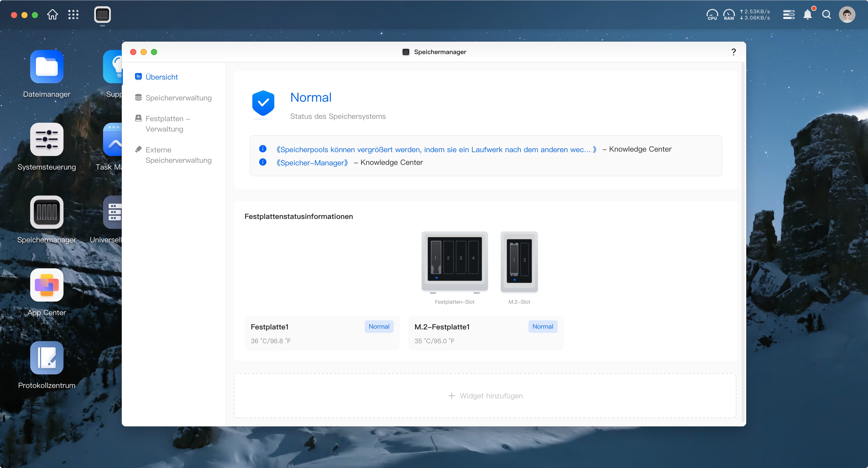Viewport: 868px width, 468px height.
Task: Open the app grid launcher icon
Action: pos(73,15)
